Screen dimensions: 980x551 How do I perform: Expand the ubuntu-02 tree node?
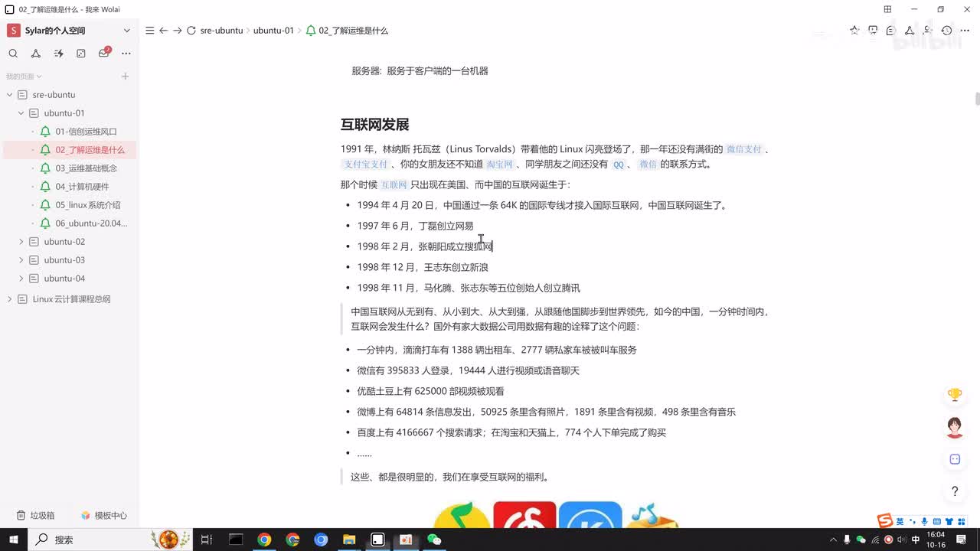point(21,242)
